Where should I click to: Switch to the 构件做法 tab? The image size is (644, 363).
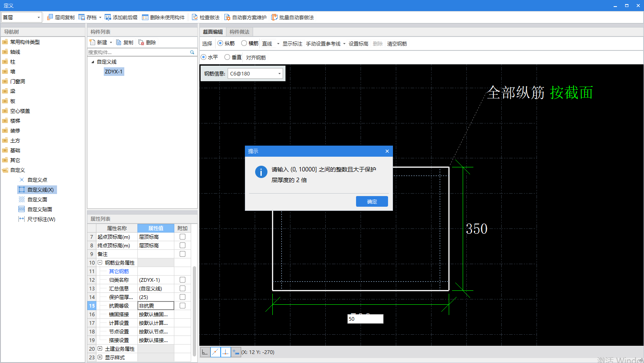click(x=240, y=32)
